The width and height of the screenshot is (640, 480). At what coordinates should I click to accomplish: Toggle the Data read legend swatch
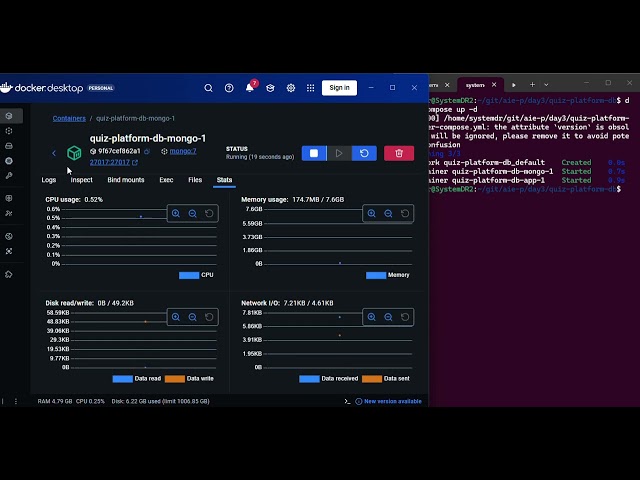122,379
